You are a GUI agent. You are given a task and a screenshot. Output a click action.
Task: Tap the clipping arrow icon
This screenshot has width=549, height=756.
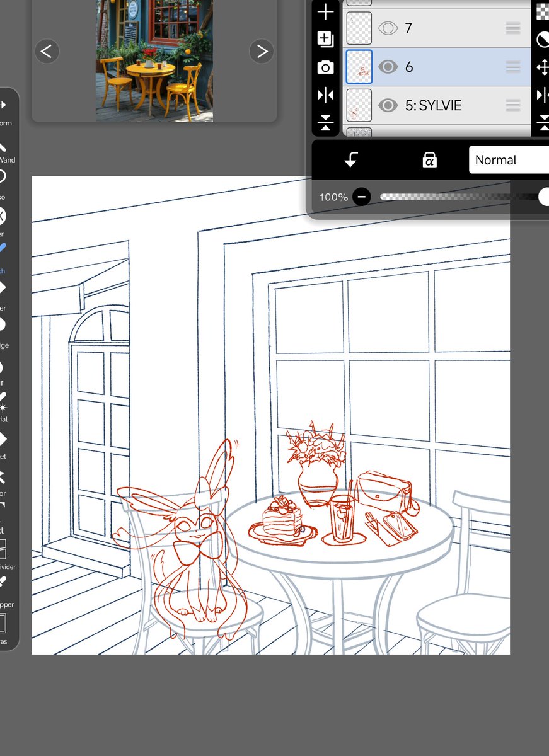point(351,160)
